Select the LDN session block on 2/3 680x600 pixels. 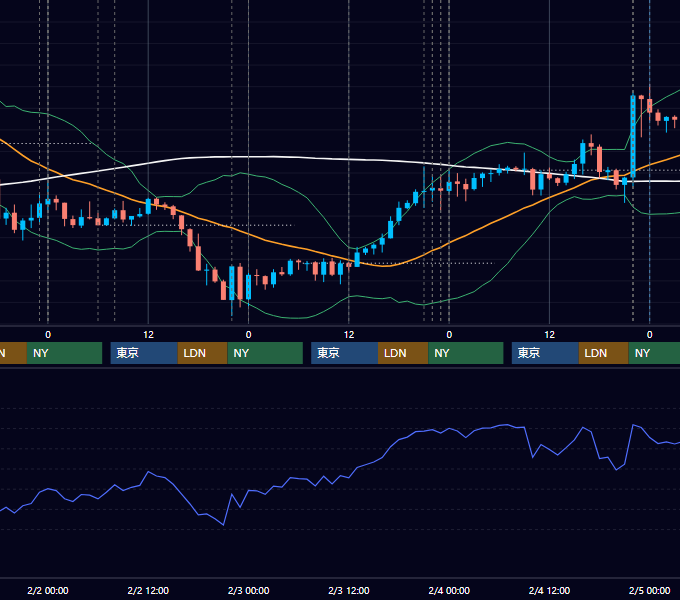pos(403,353)
